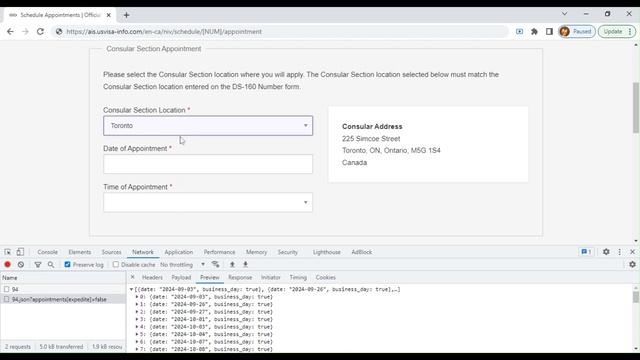This screenshot has width=640, height=360.
Task: Close the DevTools panel
Action: point(632,252)
